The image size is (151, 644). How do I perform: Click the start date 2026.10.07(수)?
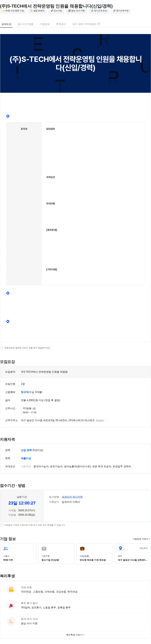(x=27, y=510)
